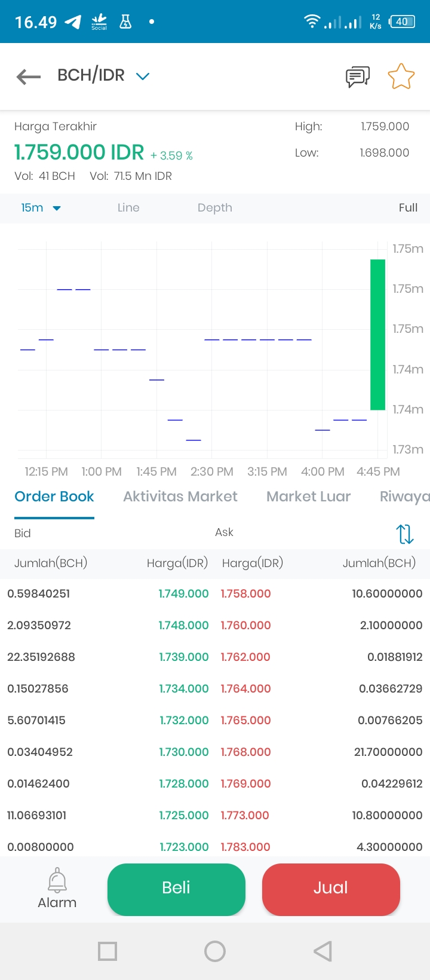The image size is (430, 980).
Task: Select bid price 1.749.000
Action: tap(183, 594)
